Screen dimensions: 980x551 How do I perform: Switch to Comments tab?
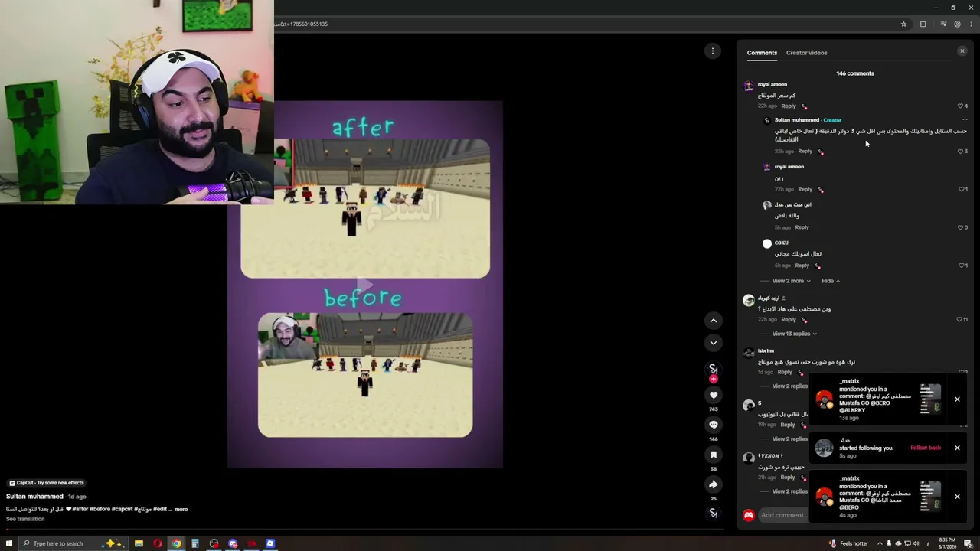coord(762,53)
